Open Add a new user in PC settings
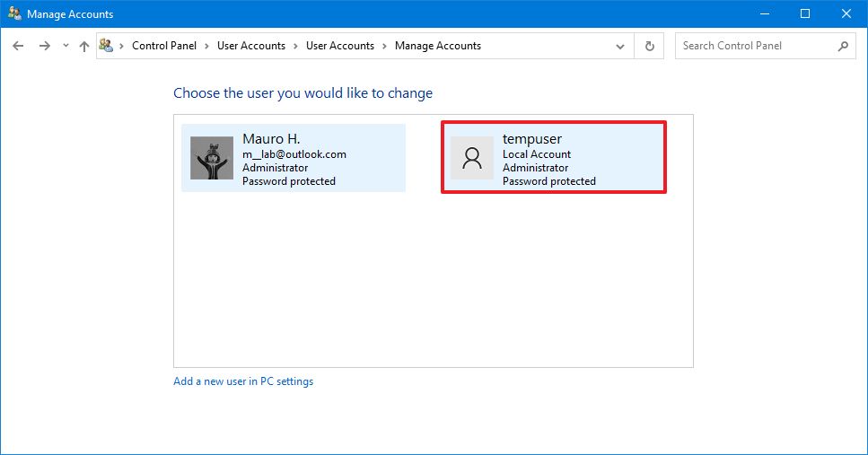Viewport: 868px width, 455px height. (243, 381)
